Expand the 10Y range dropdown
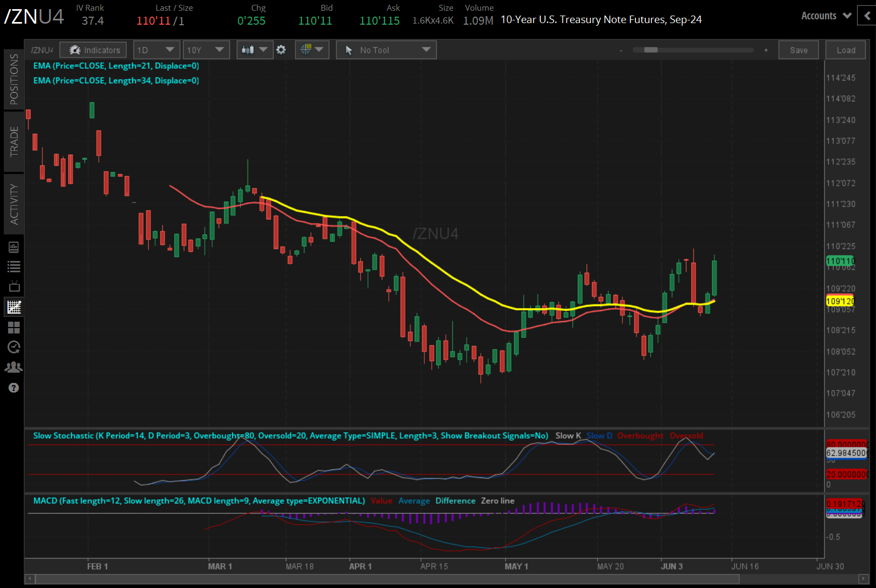Viewport: 876px width, 588px height. [206, 50]
